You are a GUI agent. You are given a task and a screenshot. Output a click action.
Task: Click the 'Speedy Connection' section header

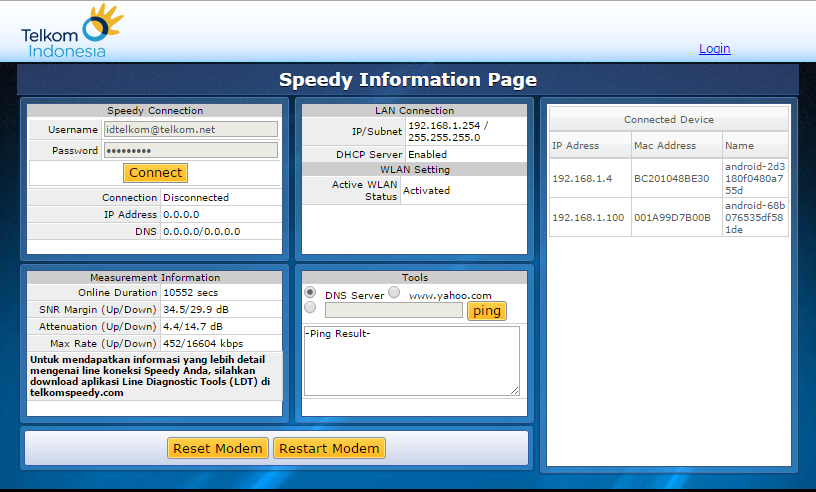click(x=155, y=110)
